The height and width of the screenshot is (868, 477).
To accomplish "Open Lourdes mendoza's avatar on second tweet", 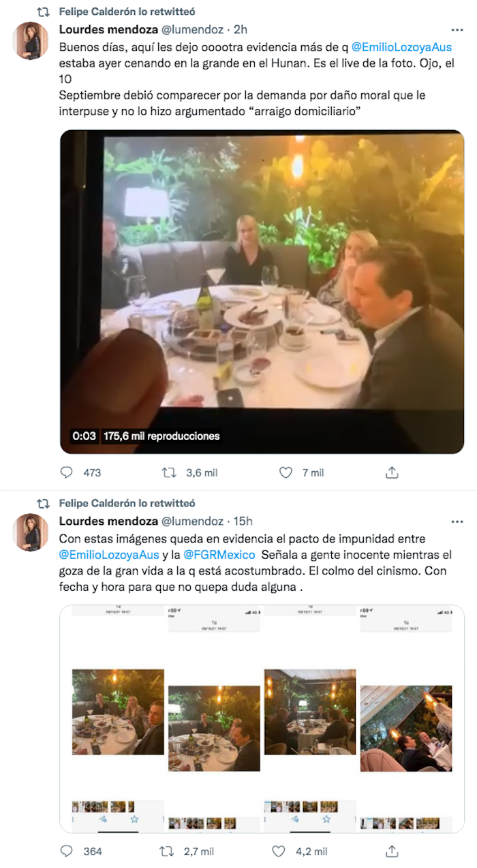I will pos(31,532).
